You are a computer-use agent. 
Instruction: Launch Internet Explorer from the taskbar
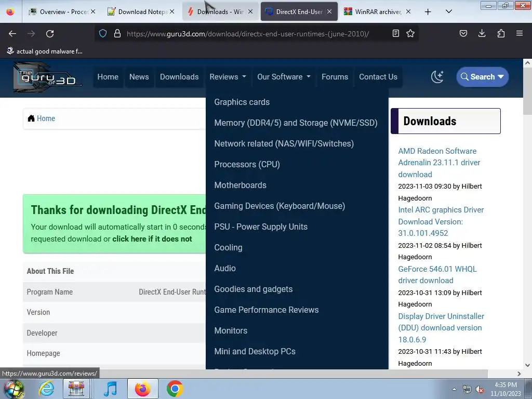click(46, 389)
